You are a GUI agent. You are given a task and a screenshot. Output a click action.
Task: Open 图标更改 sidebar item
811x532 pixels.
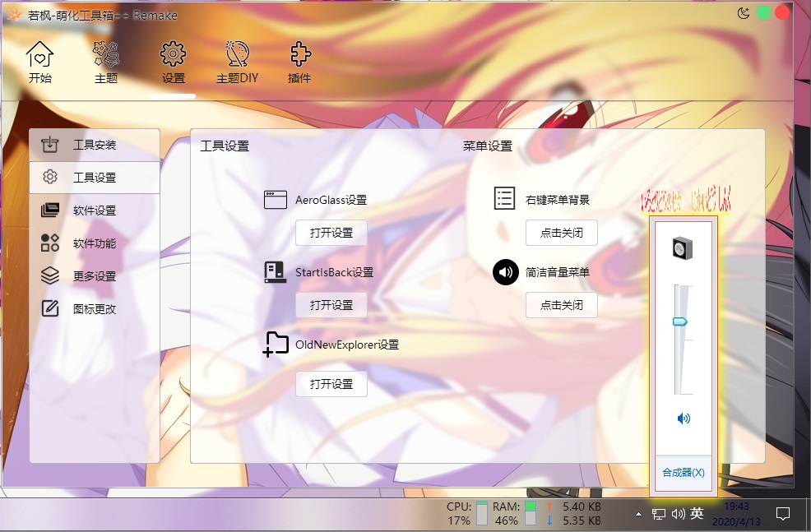[x=95, y=308]
